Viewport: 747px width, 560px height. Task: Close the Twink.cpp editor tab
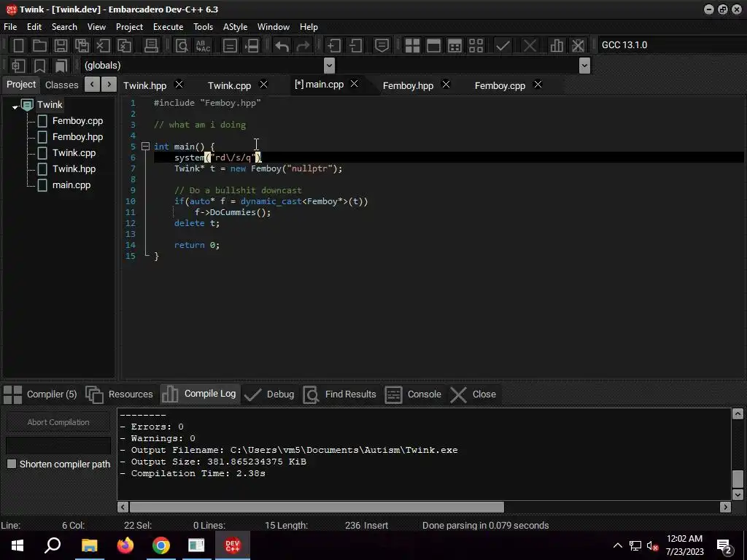[263, 85]
